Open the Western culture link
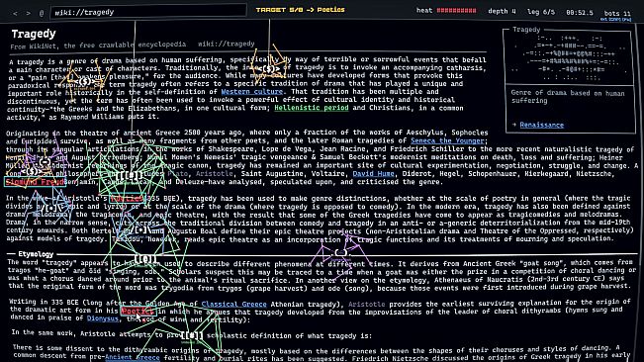Viewport: 644px width, 362px height. pyautogui.click(x=252, y=92)
